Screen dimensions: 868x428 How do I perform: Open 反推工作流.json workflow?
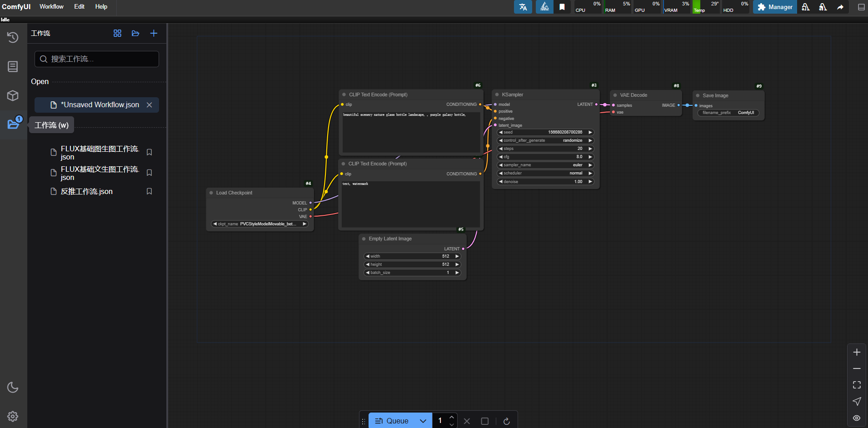click(87, 191)
